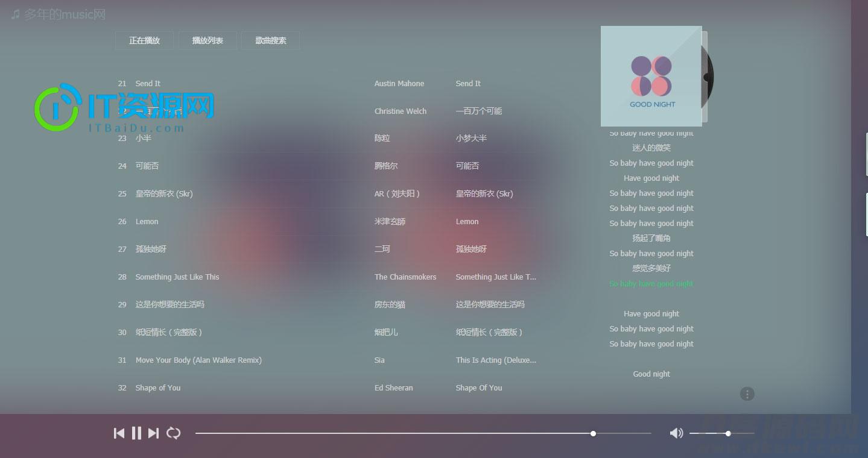868x458 pixels.
Task: Click the 多年的music网 site title
Action: click(65, 14)
